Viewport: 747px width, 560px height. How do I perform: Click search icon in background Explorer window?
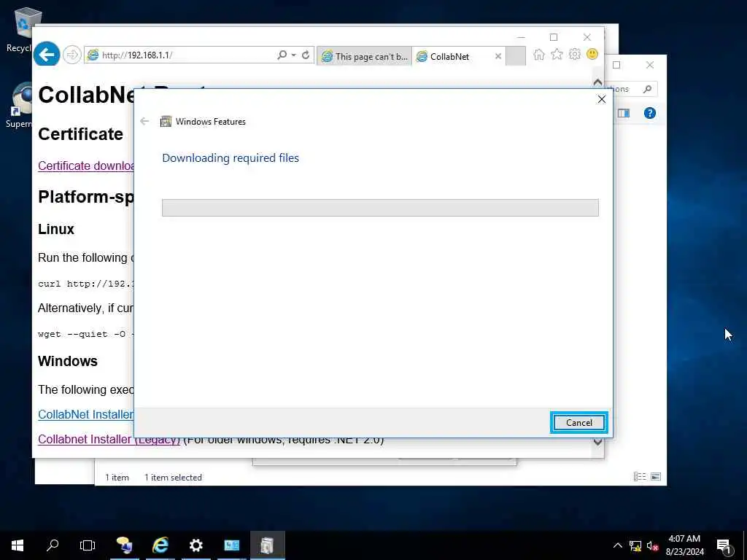tap(647, 89)
